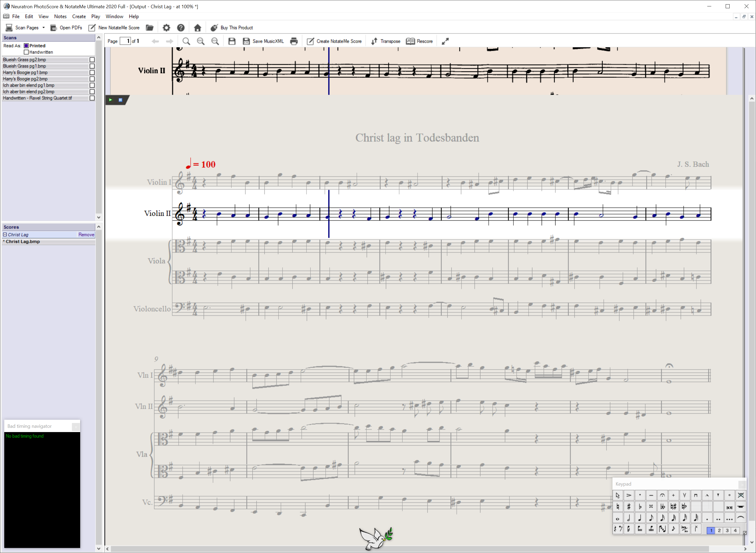756x553 pixels.
Task: Click the save disk icon
Action: point(232,41)
